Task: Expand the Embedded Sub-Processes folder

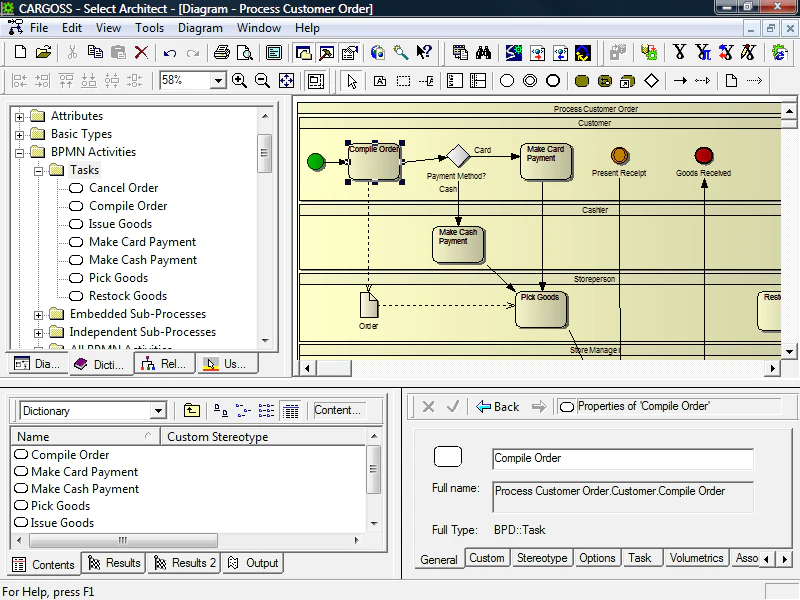Action: 38,315
